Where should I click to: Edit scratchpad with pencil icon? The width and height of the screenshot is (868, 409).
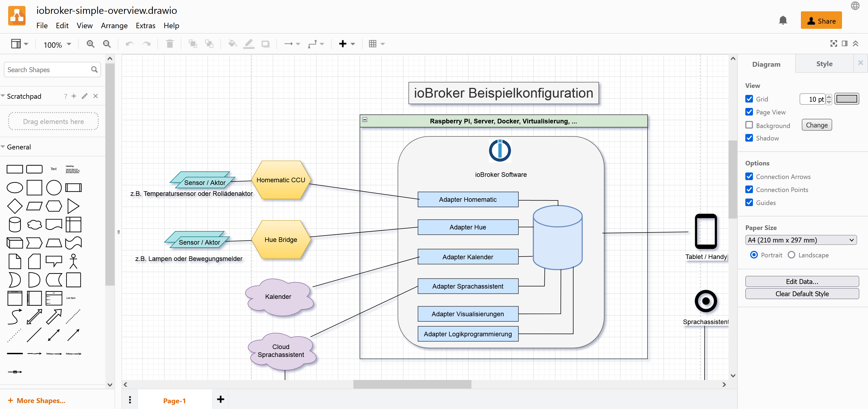click(x=85, y=96)
